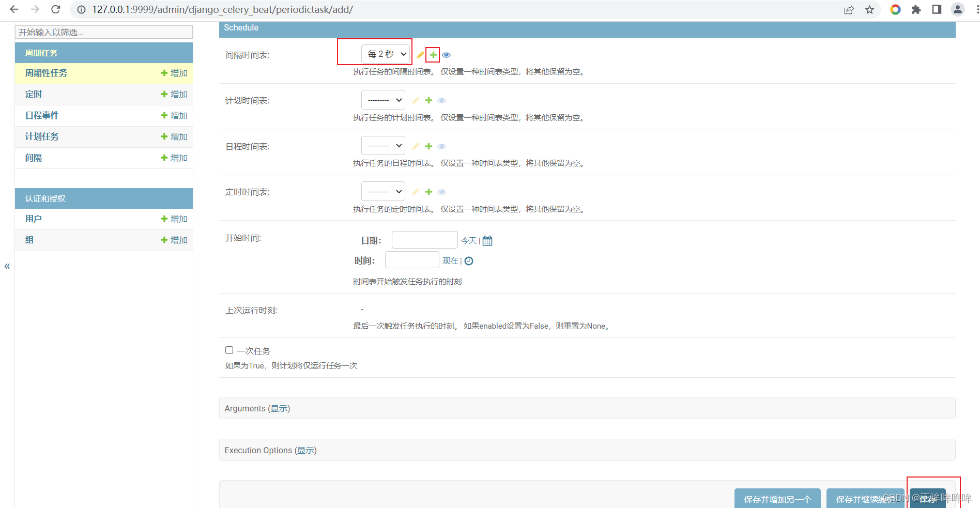Image resolution: width=980 pixels, height=508 pixels.
Task: Open the clock time picker icon
Action: [x=469, y=261]
